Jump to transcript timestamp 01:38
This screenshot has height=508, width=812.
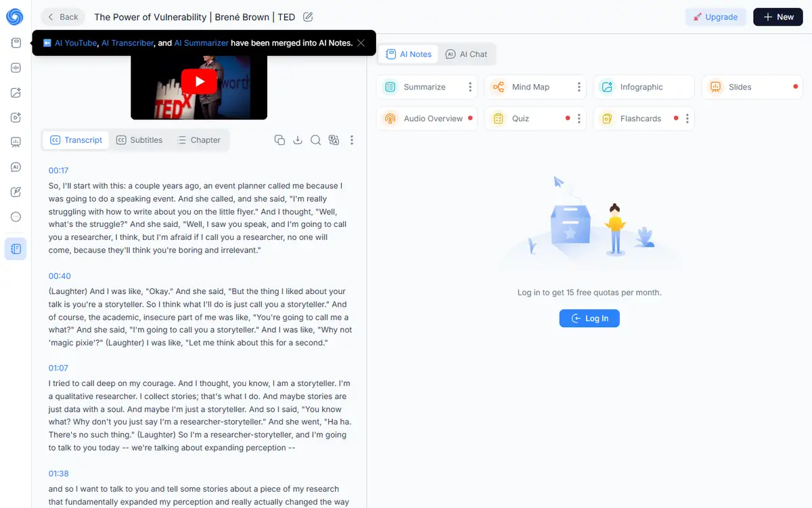[x=58, y=473]
